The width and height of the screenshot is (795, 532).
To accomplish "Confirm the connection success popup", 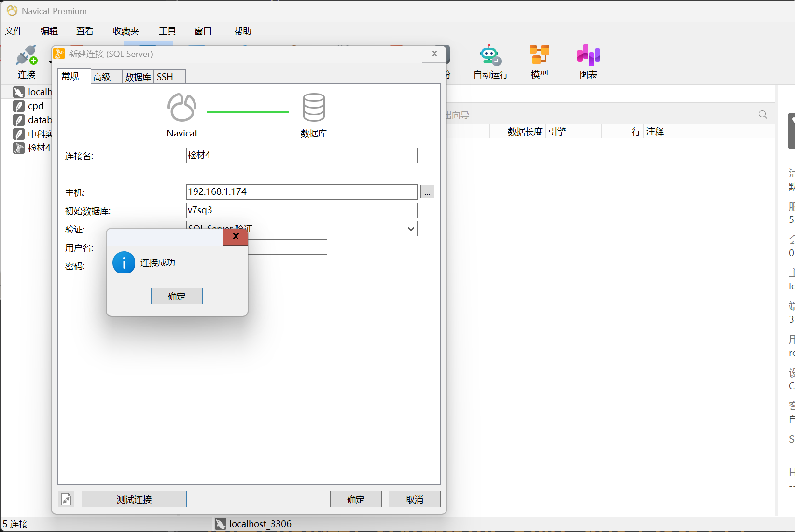I will [x=177, y=296].
